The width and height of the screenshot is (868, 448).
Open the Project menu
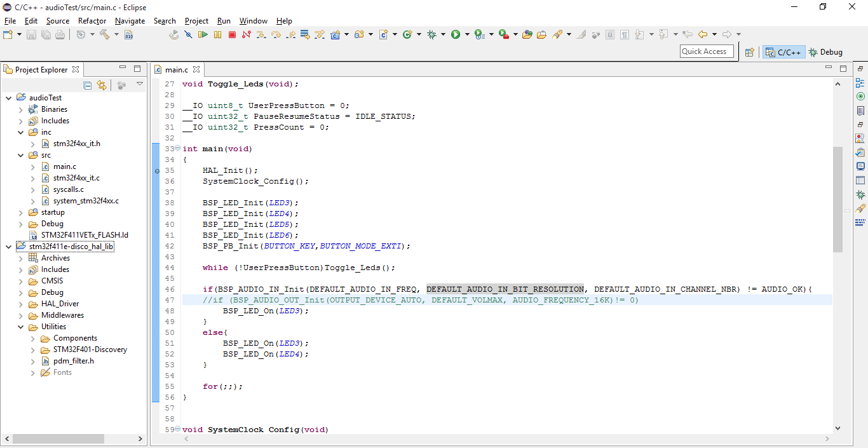coord(196,21)
